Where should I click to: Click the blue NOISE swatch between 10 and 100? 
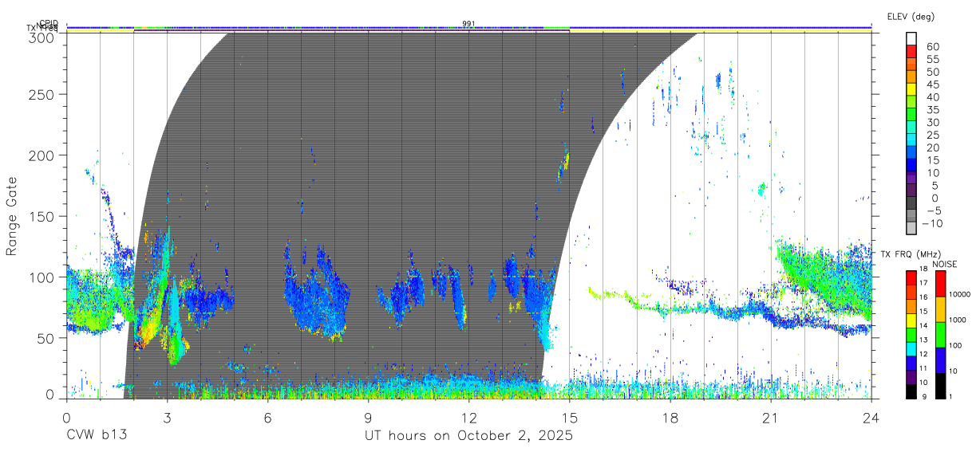(x=940, y=360)
